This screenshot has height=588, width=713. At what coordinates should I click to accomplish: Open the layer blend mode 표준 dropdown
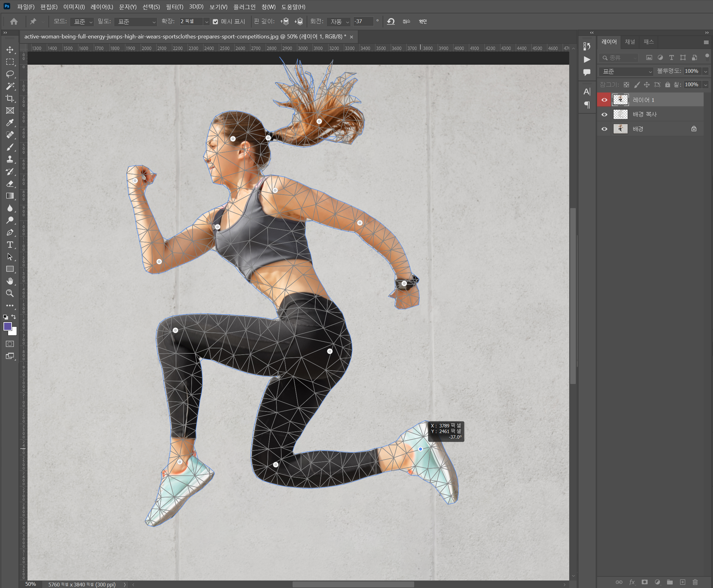(626, 72)
